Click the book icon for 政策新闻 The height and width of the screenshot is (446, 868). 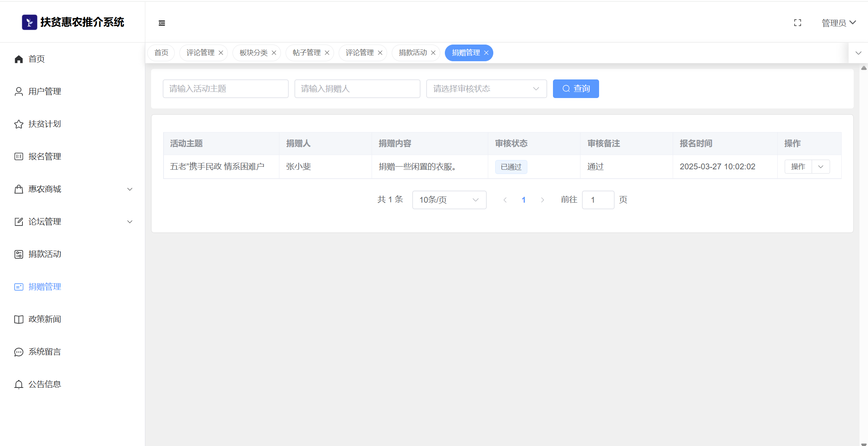pyautogui.click(x=19, y=319)
